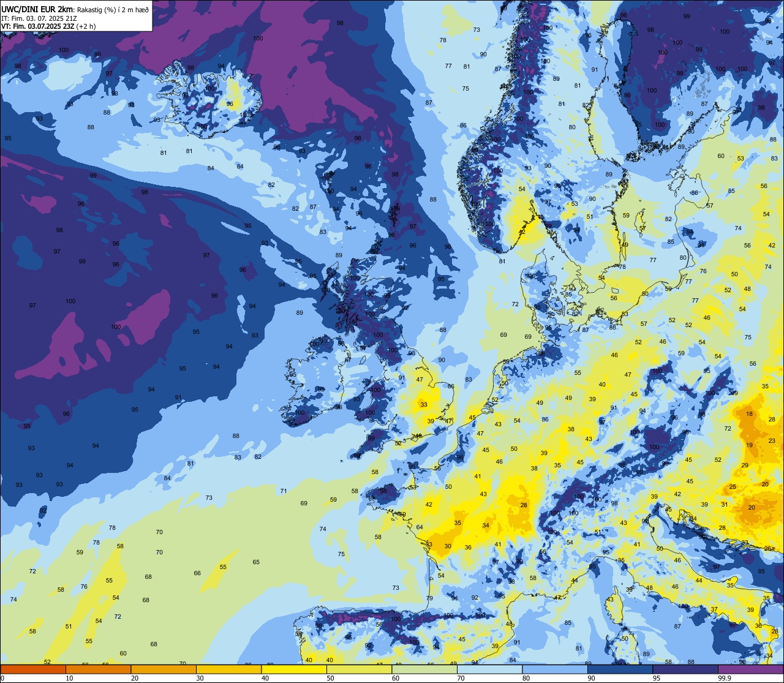Screen dimensions: 784x683
Task: Click the valid time line VT: Fim. 03.07.2025 23Z
Action: pyautogui.click(x=37, y=26)
